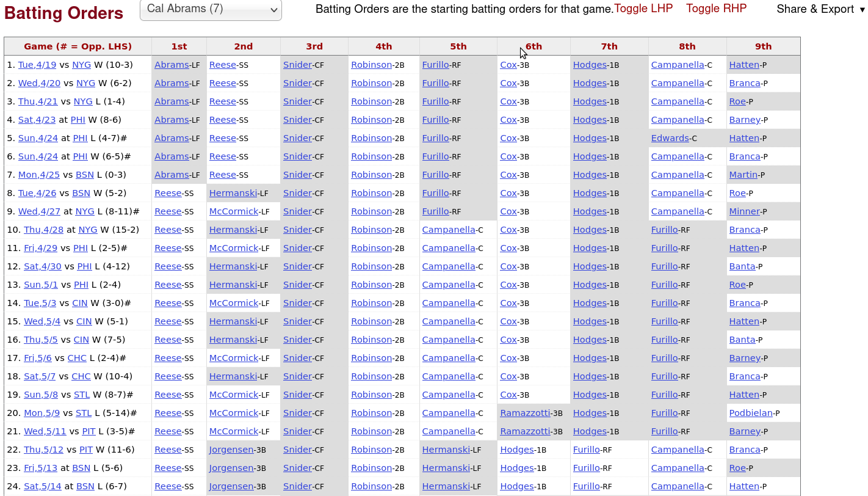This screenshot has width=868, height=496.
Task: Open the Wed,4/20 game link
Action: pyautogui.click(x=39, y=83)
